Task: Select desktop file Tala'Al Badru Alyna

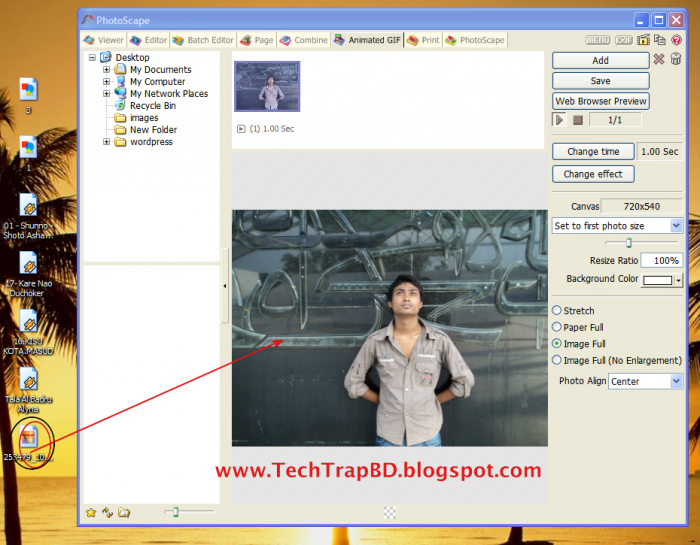Action: click(x=29, y=391)
